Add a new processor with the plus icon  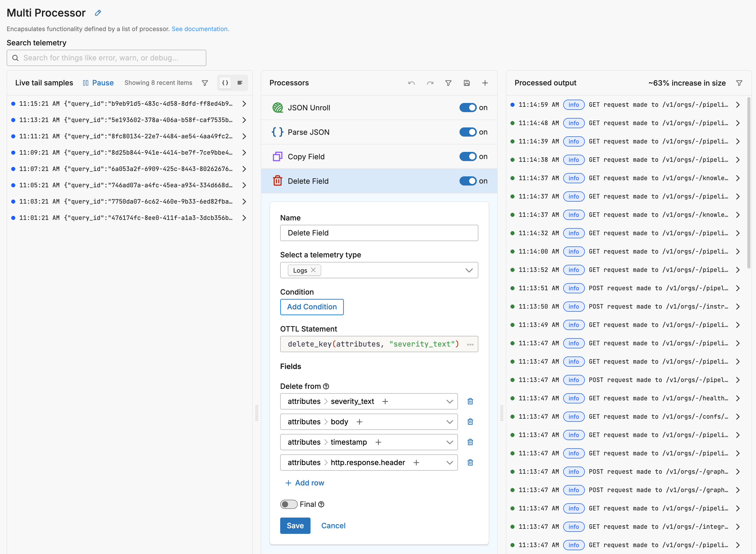(485, 83)
